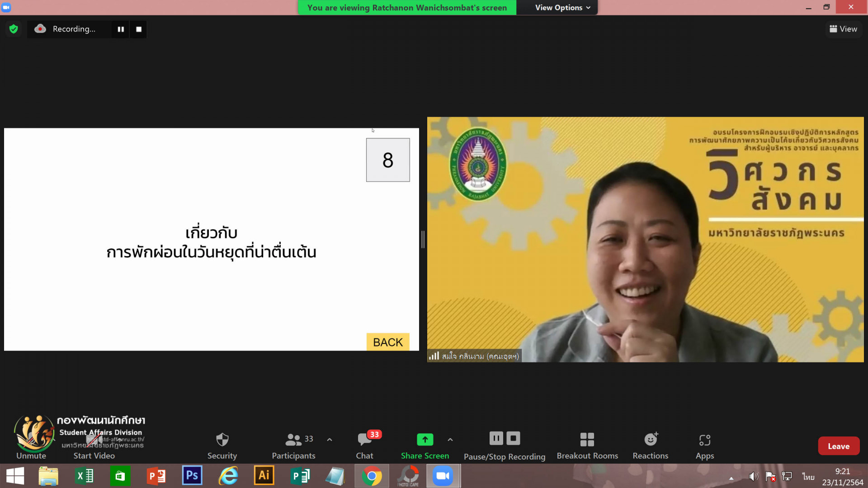This screenshot has height=488, width=868.
Task: Toggle Start Video
Action: pos(94,446)
